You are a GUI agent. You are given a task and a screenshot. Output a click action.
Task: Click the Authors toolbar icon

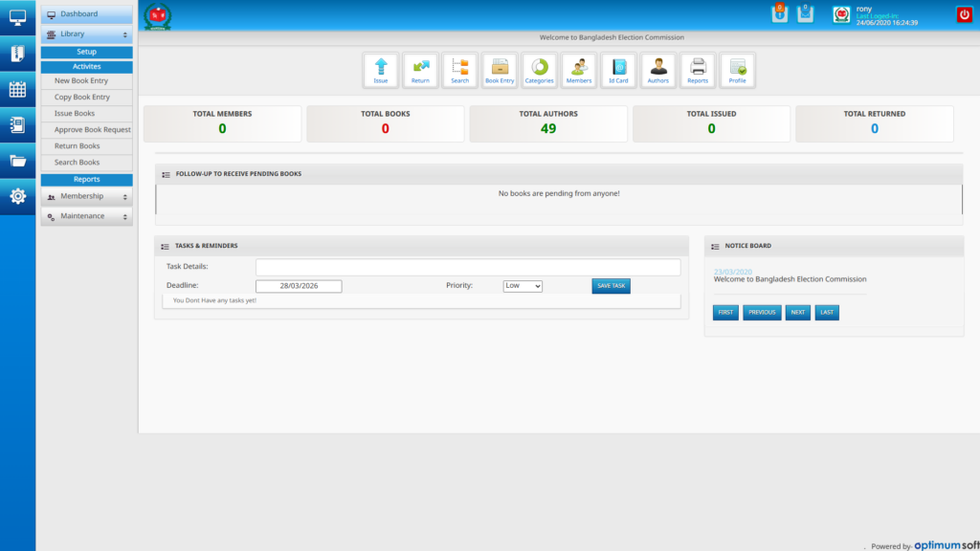657,69
